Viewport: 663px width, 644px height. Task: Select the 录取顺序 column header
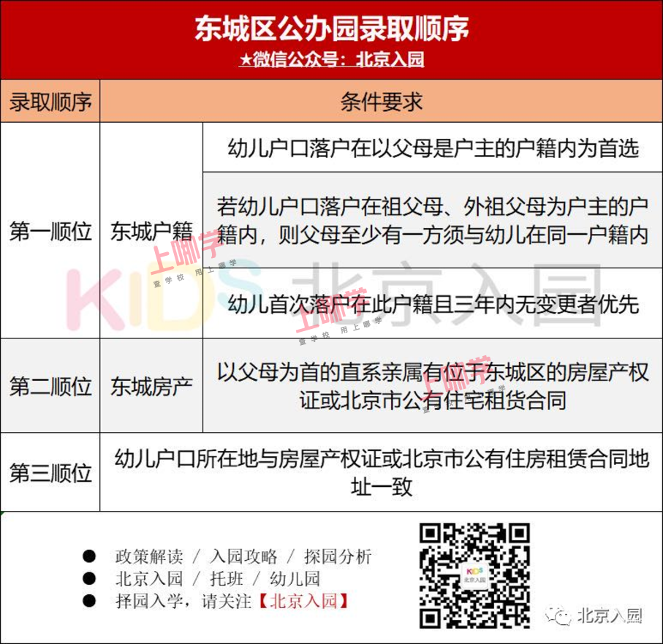coord(50,102)
